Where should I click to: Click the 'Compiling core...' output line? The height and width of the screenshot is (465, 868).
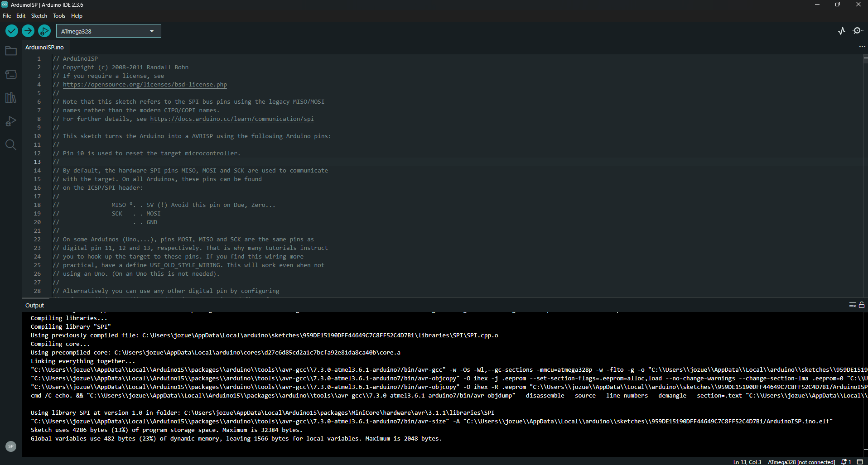pyautogui.click(x=60, y=344)
